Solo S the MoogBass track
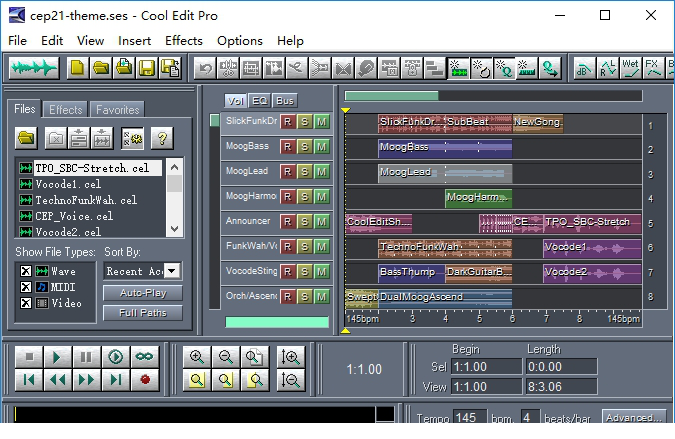 305,147
